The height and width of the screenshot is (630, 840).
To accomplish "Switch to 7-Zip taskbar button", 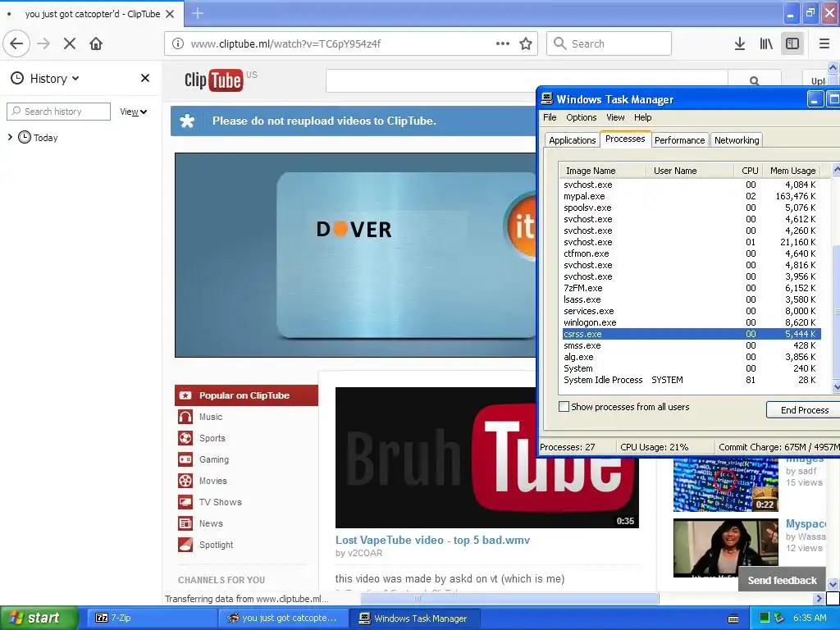I will [x=153, y=619].
